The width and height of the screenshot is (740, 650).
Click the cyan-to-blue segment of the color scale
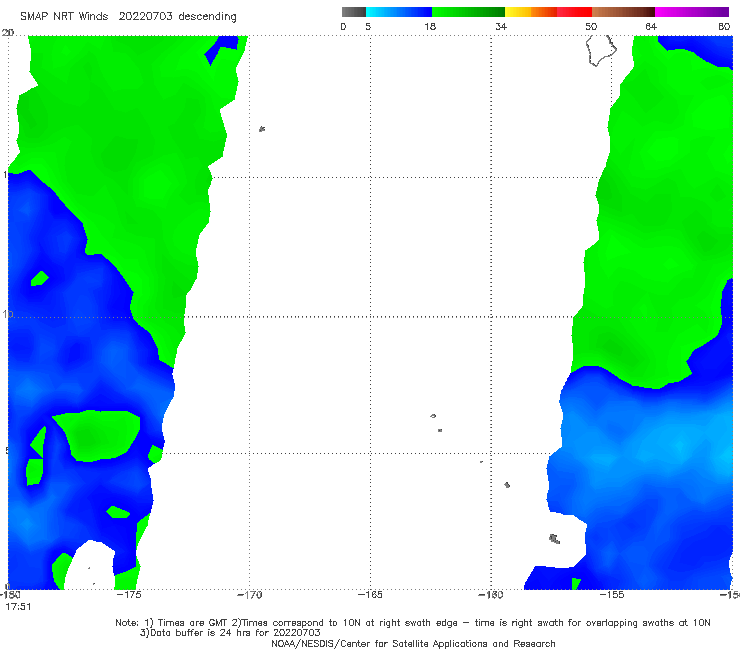point(399,12)
